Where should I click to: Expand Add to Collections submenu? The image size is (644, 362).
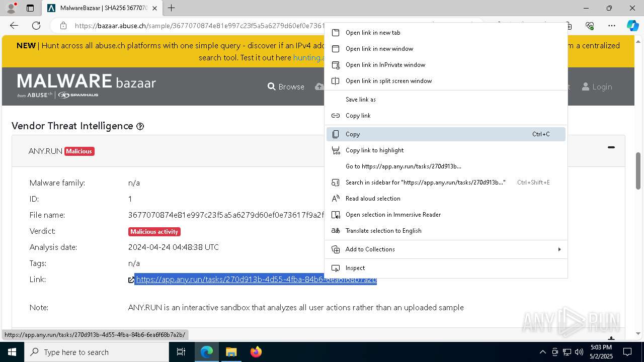446,249
